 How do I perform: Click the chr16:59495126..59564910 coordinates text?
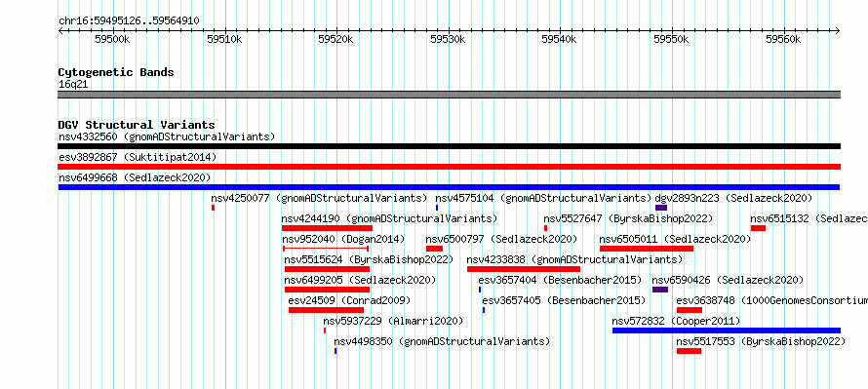click(x=129, y=20)
